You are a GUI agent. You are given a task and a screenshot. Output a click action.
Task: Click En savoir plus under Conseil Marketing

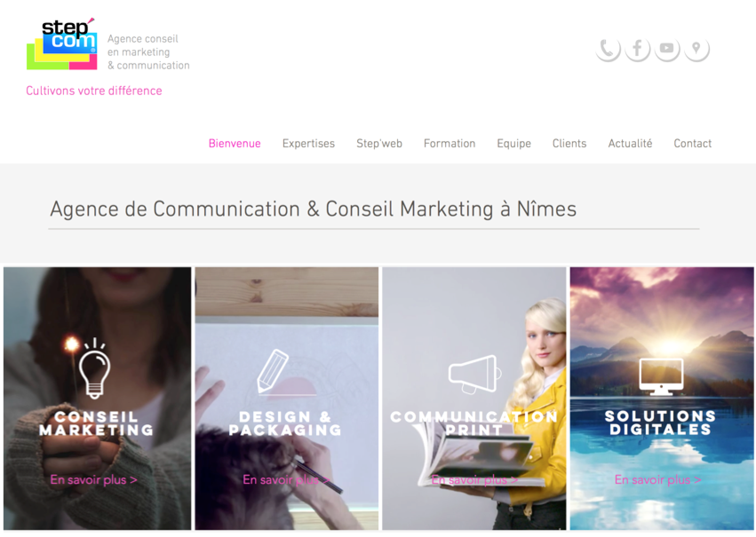tap(94, 480)
